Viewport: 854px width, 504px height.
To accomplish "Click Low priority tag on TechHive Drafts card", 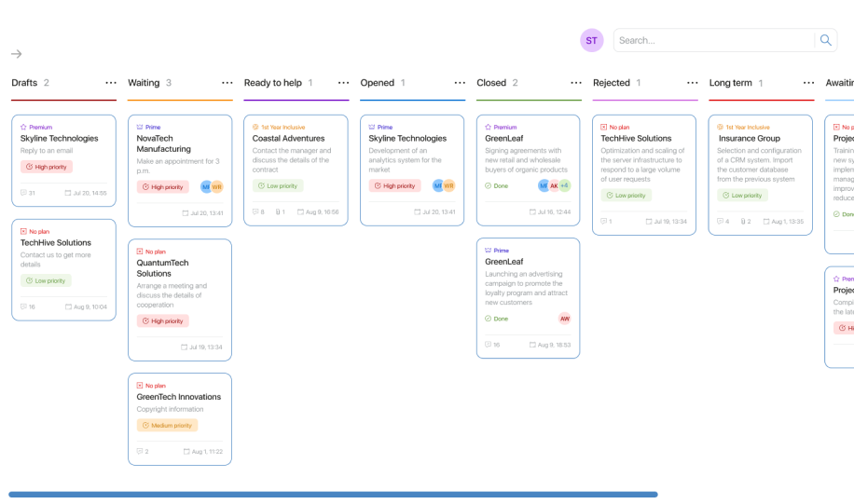I will point(46,280).
